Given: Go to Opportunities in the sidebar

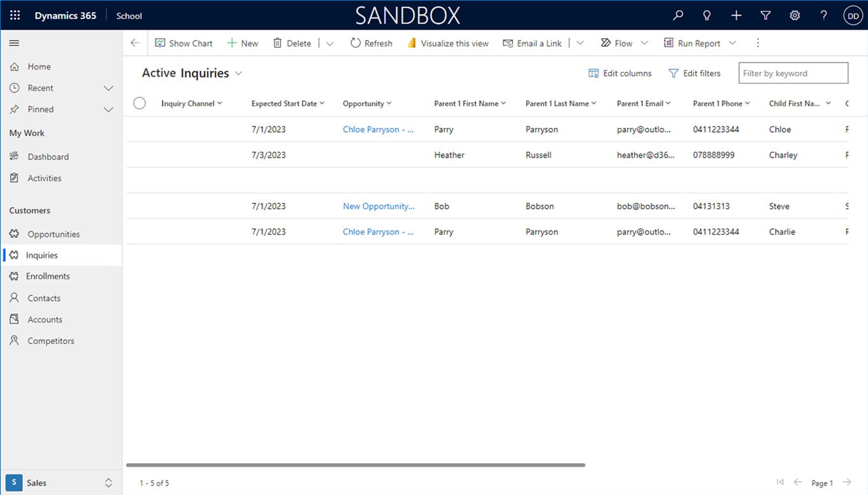Looking at the screenshot, I should click(x=54, y=234).
